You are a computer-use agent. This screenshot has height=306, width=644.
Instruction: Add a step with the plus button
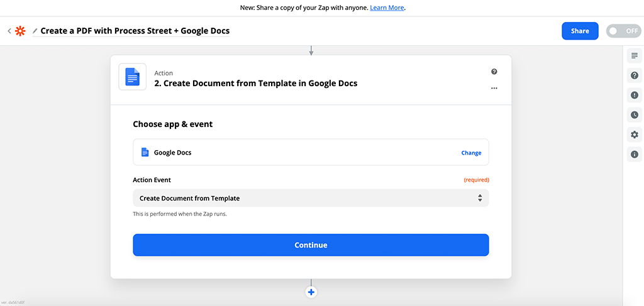[311, 292]
